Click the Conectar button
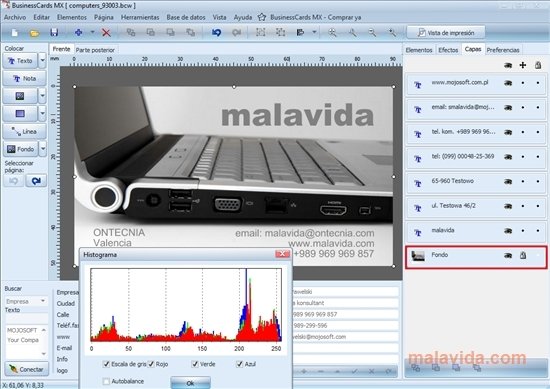This screenshot has height=389, width=550. click(x=26, y=369)
